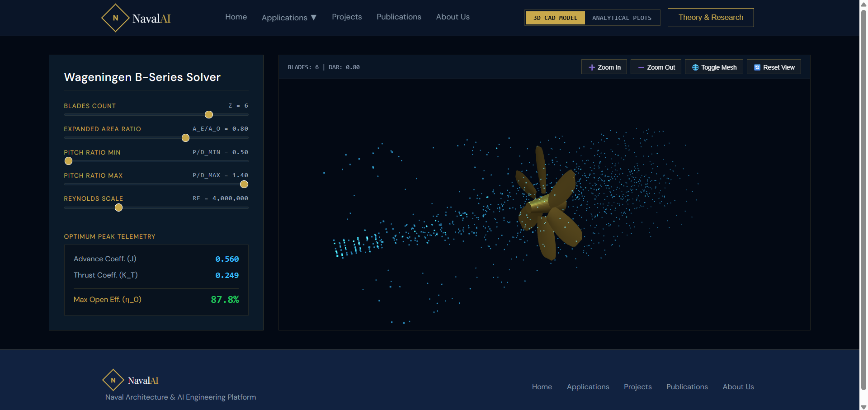Follow the footer Home link
The image size is (868, 410).
click(542, 386)
